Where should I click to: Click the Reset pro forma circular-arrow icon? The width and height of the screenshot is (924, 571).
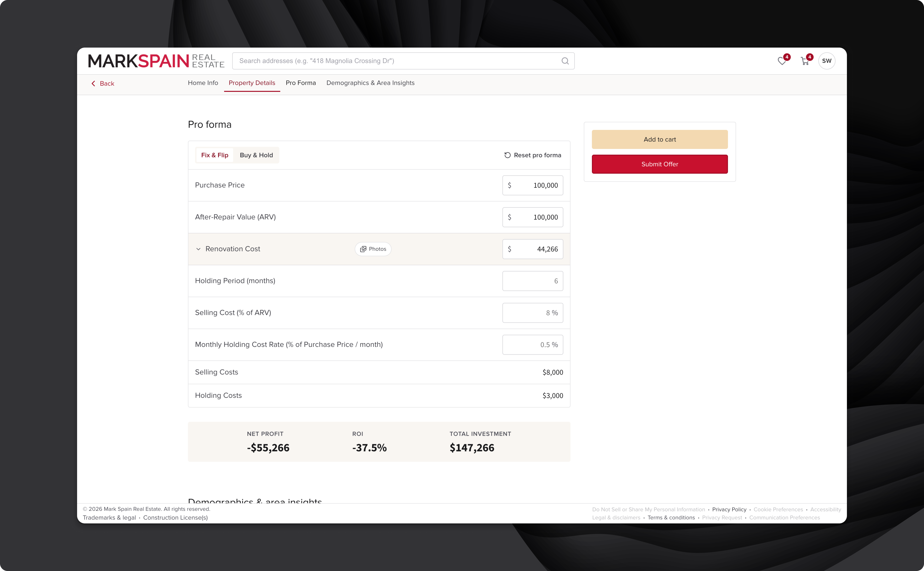point(508,155)
